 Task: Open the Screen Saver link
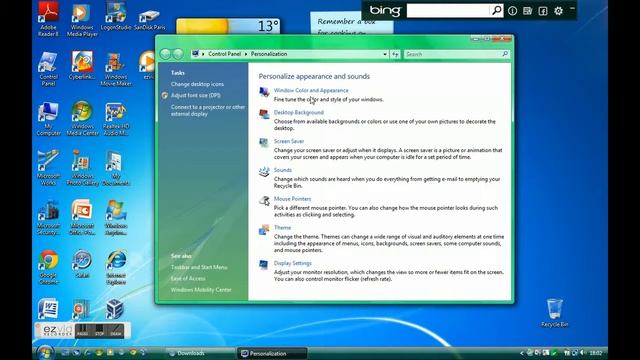tap(289, 141)
